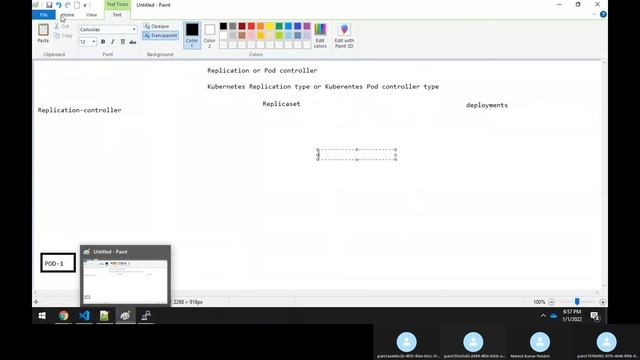640x360 pixels.
Task: Click the taskbar clock showing 6:57 PM
Action: [572, 316]
